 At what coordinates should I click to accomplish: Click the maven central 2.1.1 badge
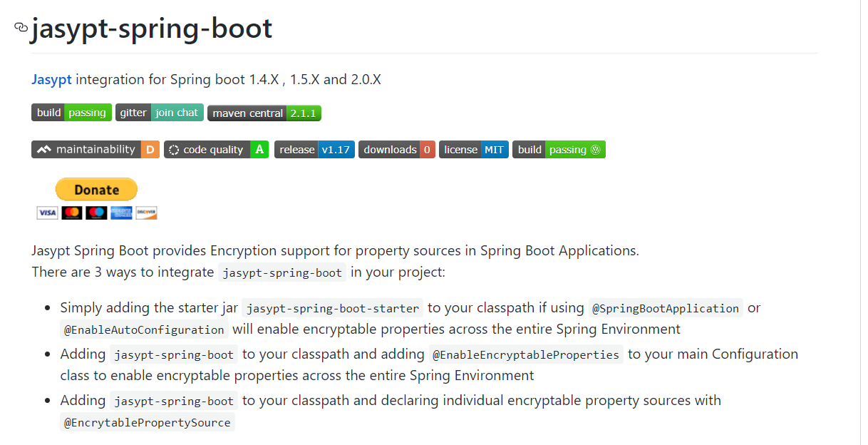pos(264,113)
